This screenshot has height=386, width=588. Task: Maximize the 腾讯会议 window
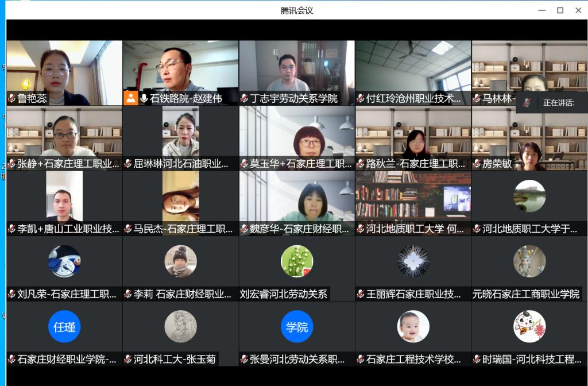coord(560,10)
